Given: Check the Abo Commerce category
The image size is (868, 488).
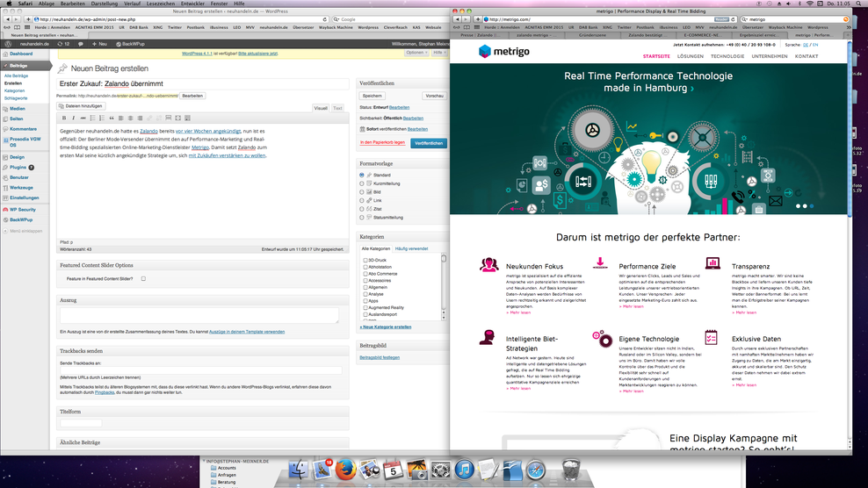Looking at the screenshot, I should coord(365,274).
